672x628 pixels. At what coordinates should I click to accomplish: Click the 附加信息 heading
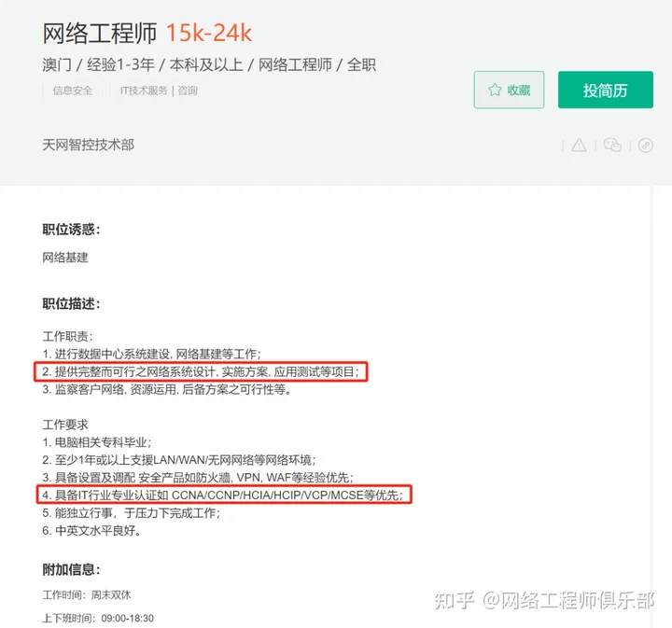[x=71, y=570]
